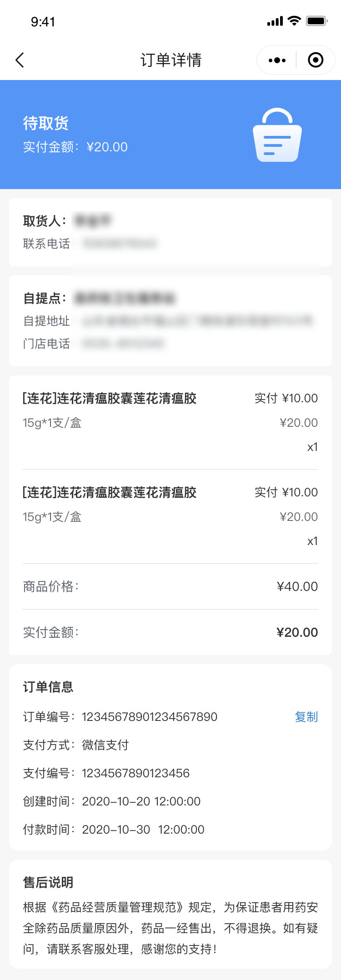Tap the 售后说明 section heading
Screen dimensions: 341x980
click(48, 882)
